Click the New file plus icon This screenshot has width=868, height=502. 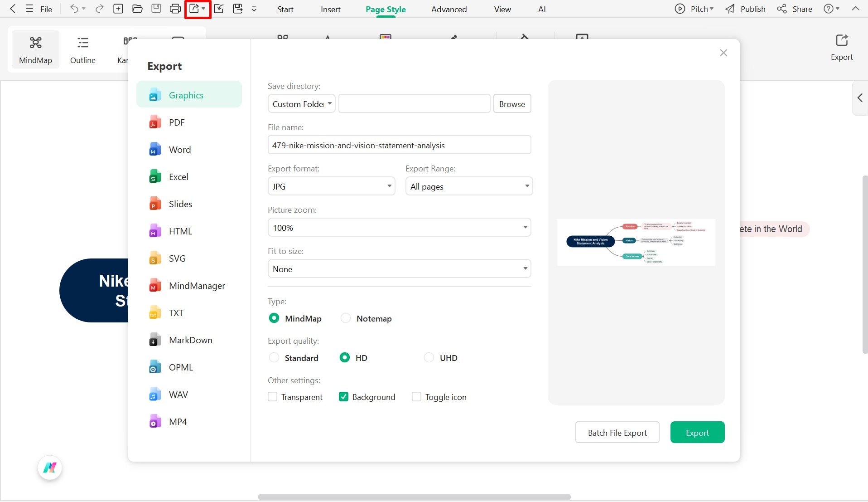pos(118,9)
